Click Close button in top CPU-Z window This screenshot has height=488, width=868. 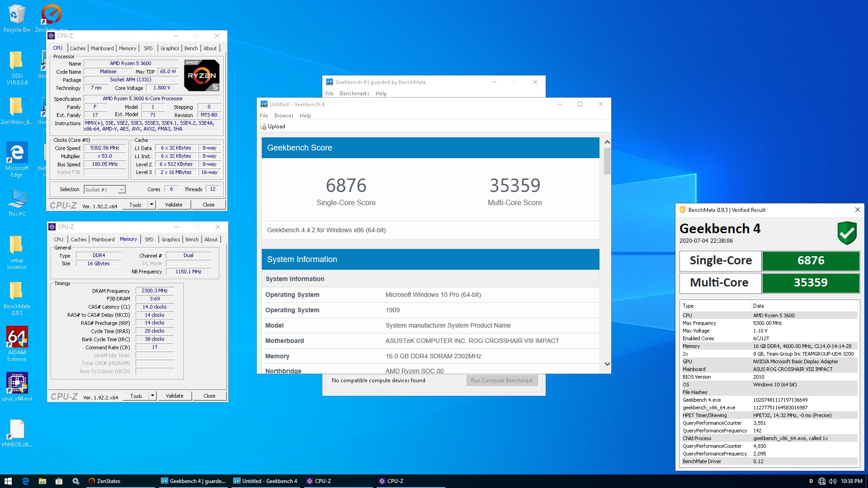pos(208,205)
